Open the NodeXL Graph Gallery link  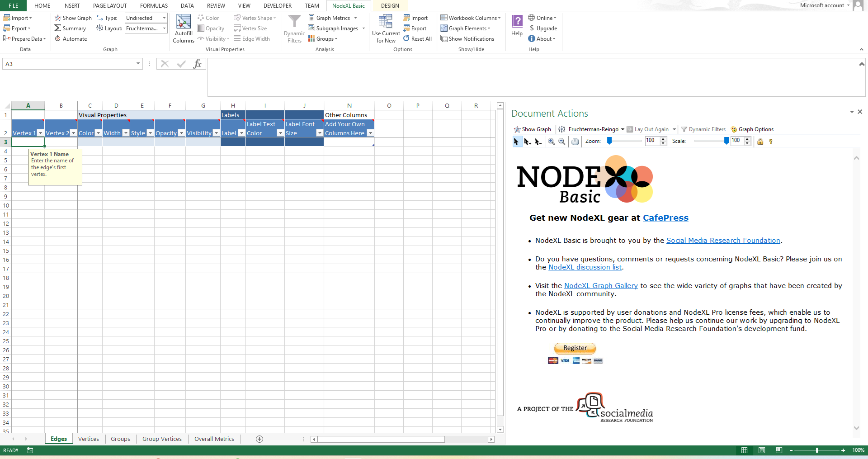[x=600, y=286]
